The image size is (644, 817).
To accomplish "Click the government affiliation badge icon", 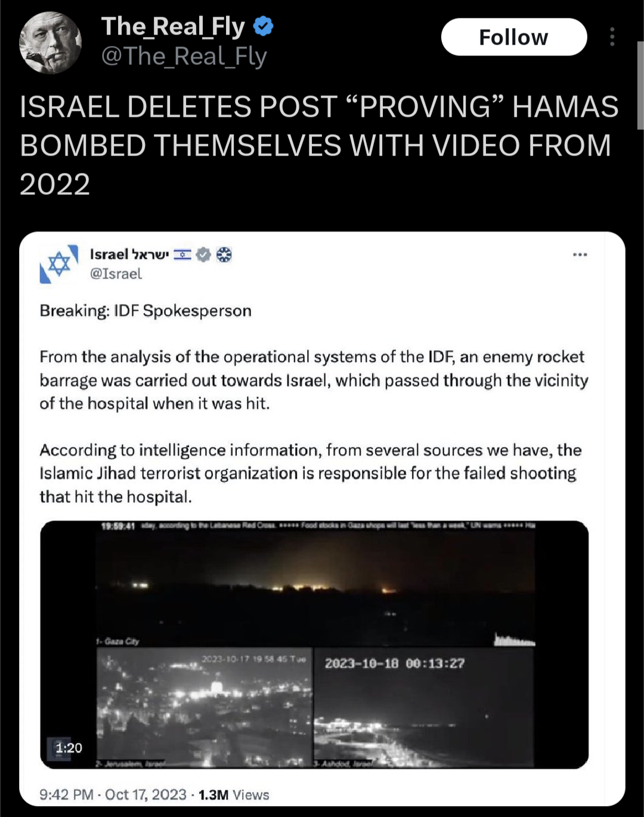I will pyautogui.click(x=224, y=255).
